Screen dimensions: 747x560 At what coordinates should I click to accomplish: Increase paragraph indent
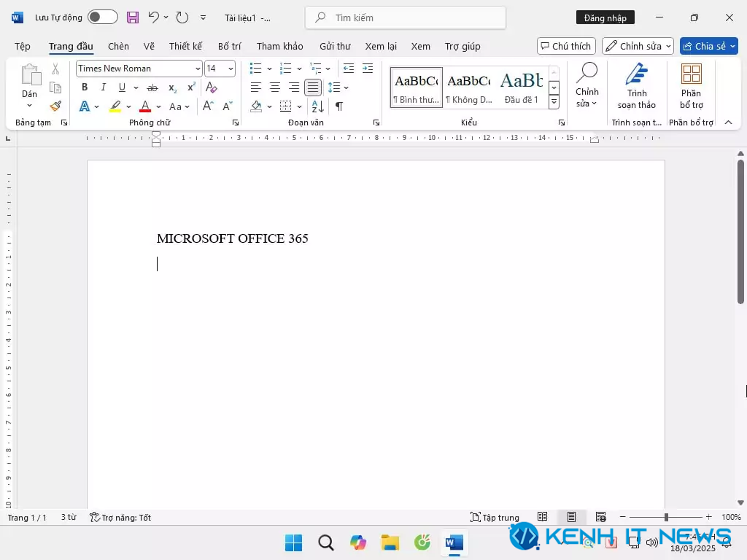(368, 69)
